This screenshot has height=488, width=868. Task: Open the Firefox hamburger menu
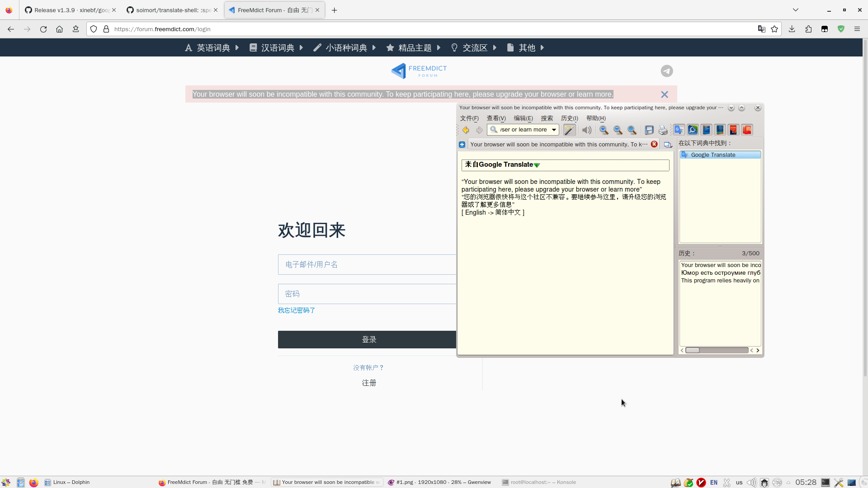pyautogui.click(x=857, y=29)
